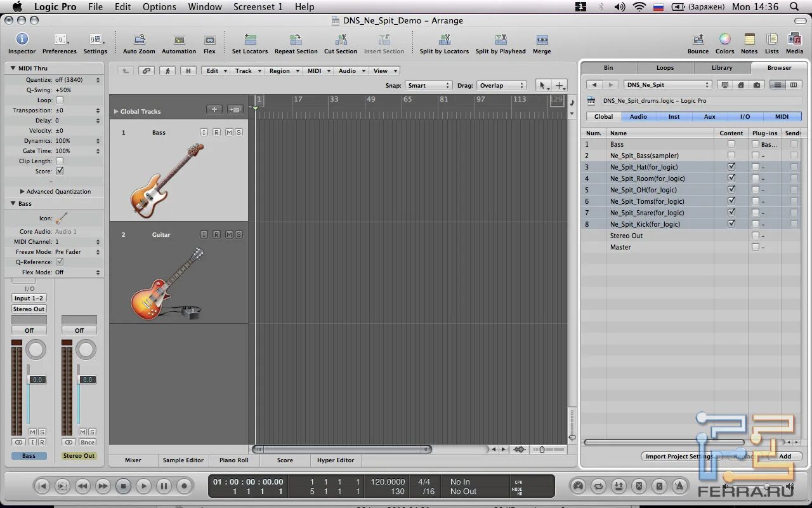This screenshot has height=508, width=812.
Task: Click the Stereo Out pan knob
Action: click(x=86, y=349)
